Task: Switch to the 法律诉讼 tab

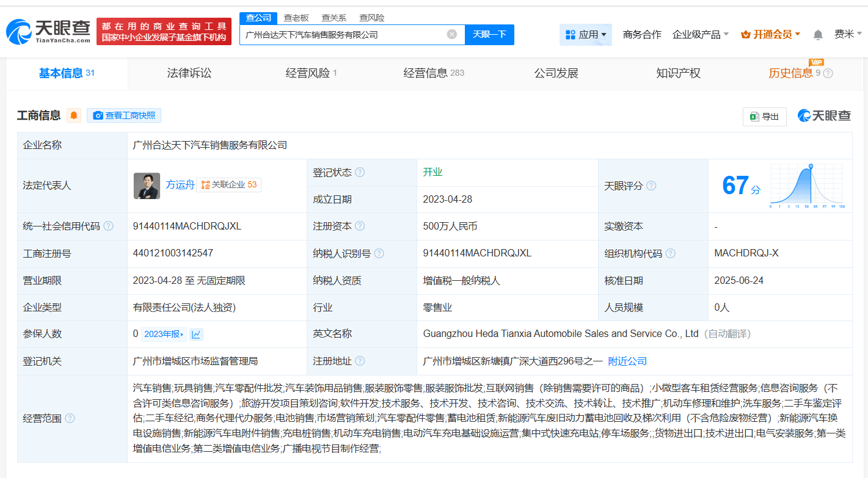Action: point(189,73)
